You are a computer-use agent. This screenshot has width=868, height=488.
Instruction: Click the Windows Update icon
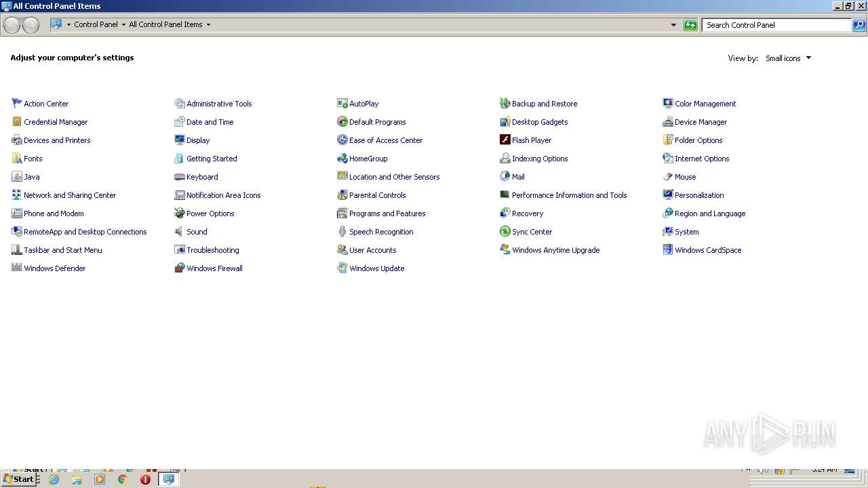(x=342, y=268)
